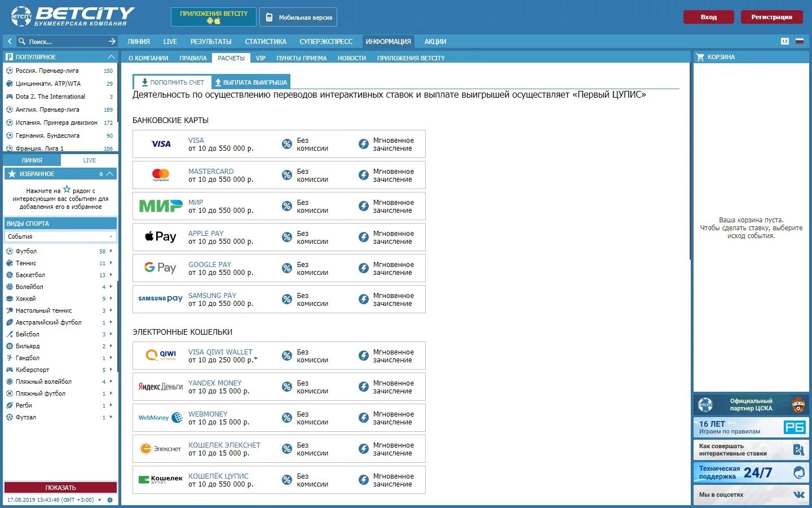Open the VIP submenu item
Screen dimensions: 812x508
point(261,58)
